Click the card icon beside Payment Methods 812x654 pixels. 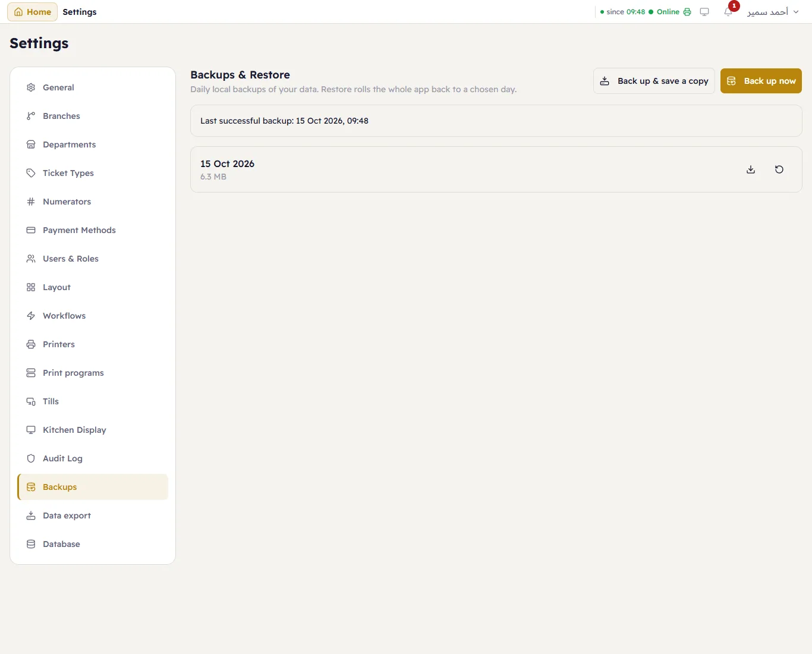tap(31, 230)
